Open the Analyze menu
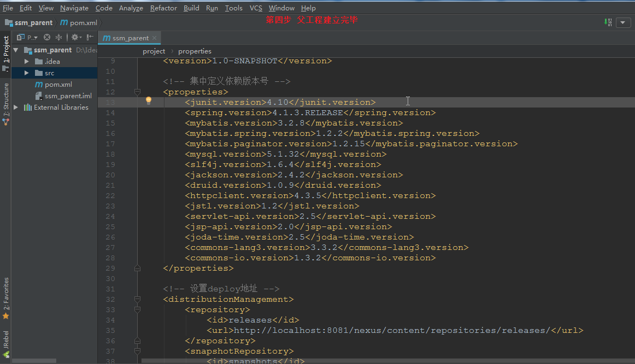 point(131,8)
